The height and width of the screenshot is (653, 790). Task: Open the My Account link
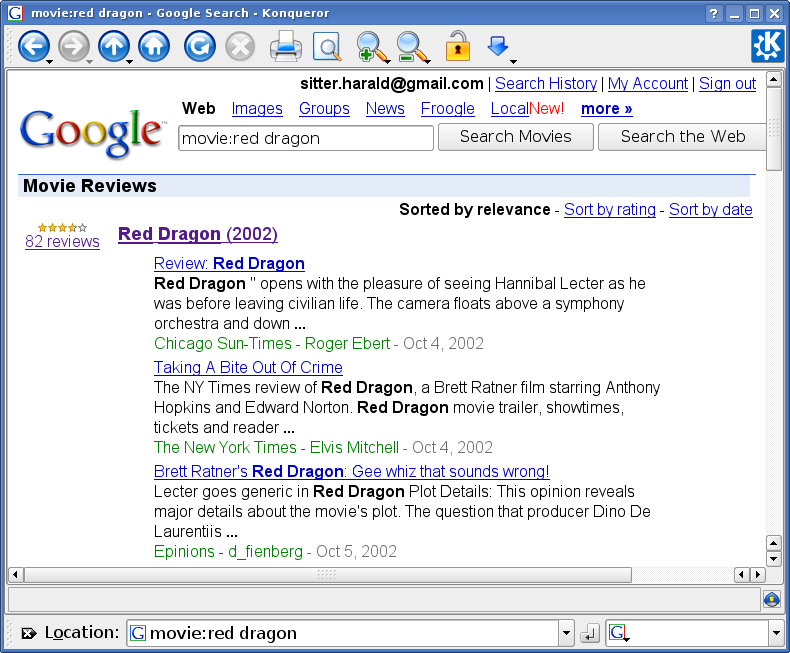648,84
